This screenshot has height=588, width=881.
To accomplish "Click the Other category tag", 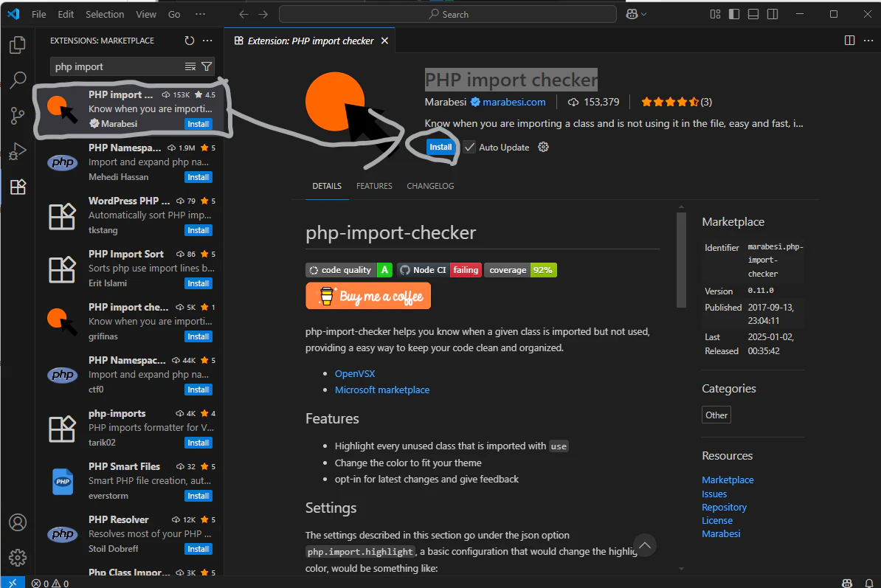I will coord(716,415).
